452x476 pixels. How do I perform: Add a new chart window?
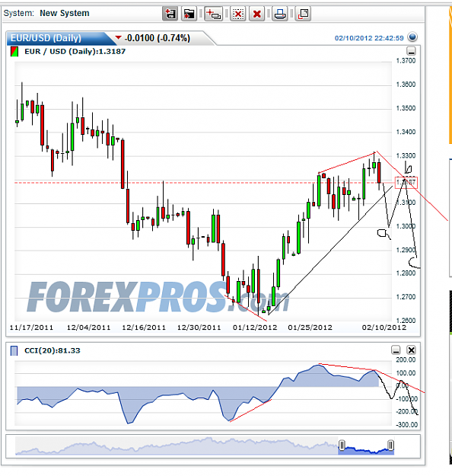(x=214, y=14)
